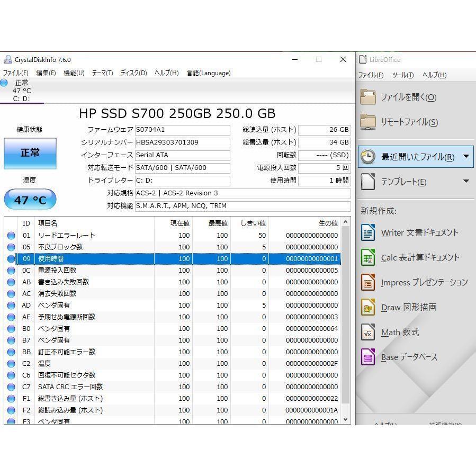The height and width of the screenshot is (476, 476).
Task: Click the 項目名 column header
Action: pos(94,223)
